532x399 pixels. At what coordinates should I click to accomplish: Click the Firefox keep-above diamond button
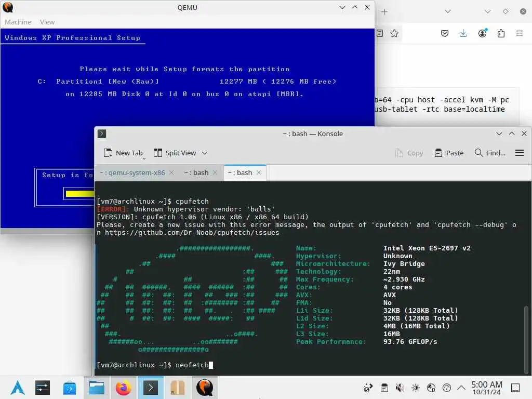click(506, 11)
